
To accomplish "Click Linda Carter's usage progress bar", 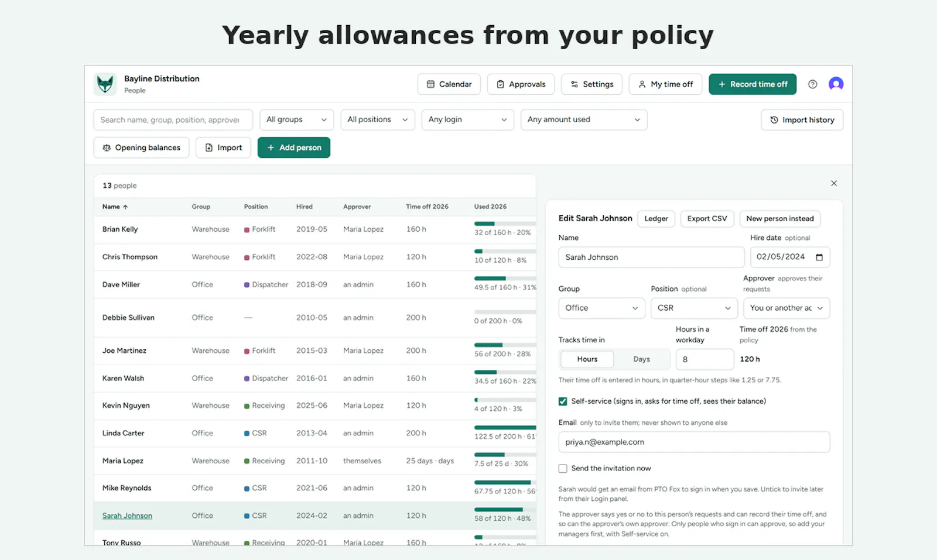I will click(x=505, y=427).
